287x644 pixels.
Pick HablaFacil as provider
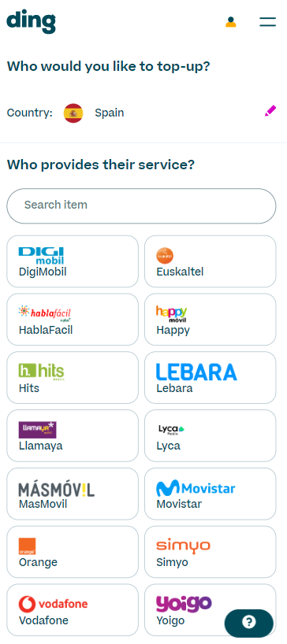(73, 319)
